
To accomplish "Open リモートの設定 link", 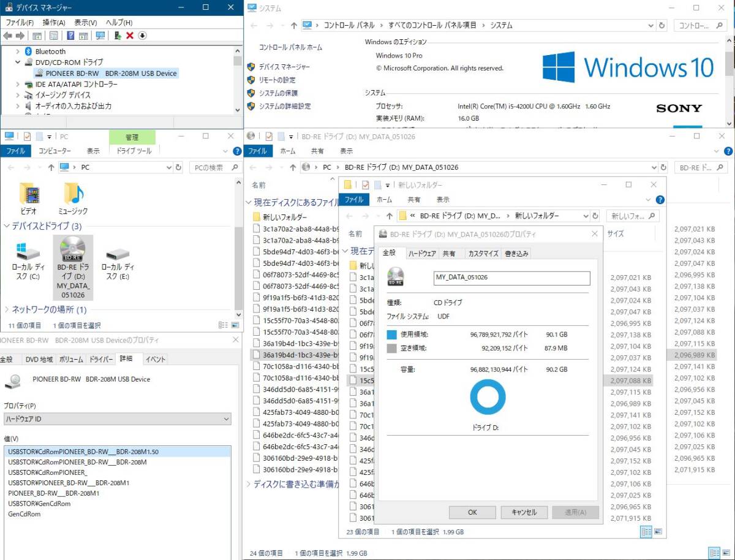I will coord(277,80).
